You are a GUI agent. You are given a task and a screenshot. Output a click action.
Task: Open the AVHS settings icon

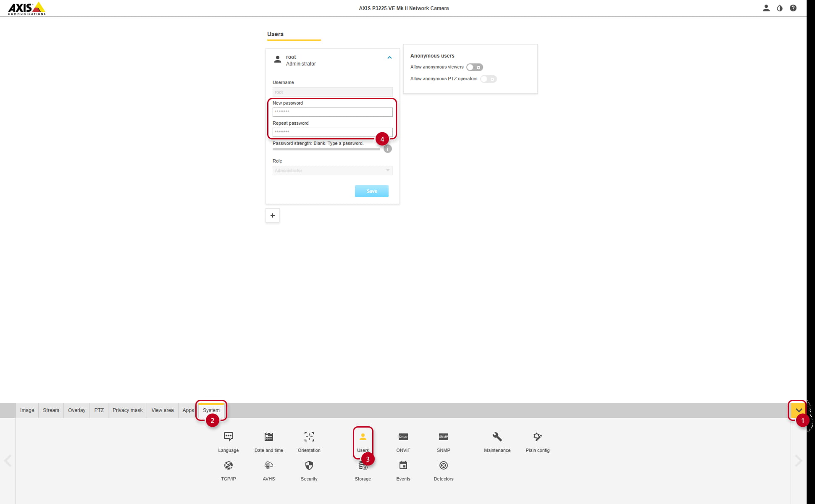click(x=269, y=465)
